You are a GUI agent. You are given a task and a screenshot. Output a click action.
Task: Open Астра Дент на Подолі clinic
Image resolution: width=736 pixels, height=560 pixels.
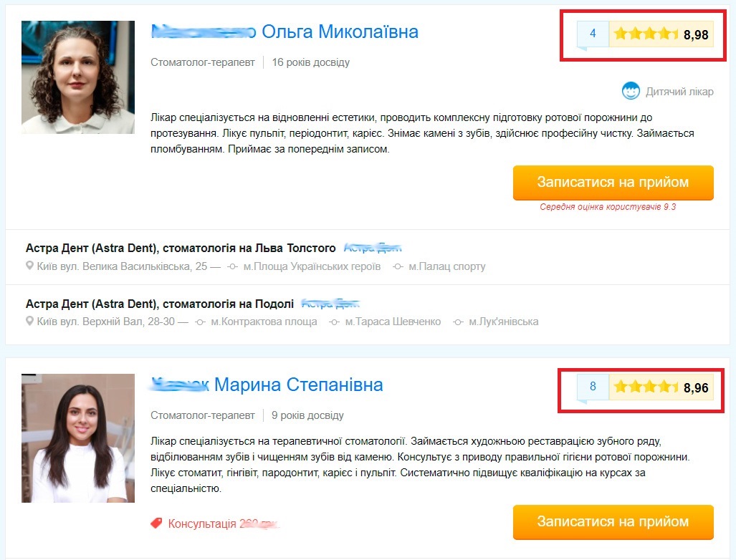tap(160, 304)
